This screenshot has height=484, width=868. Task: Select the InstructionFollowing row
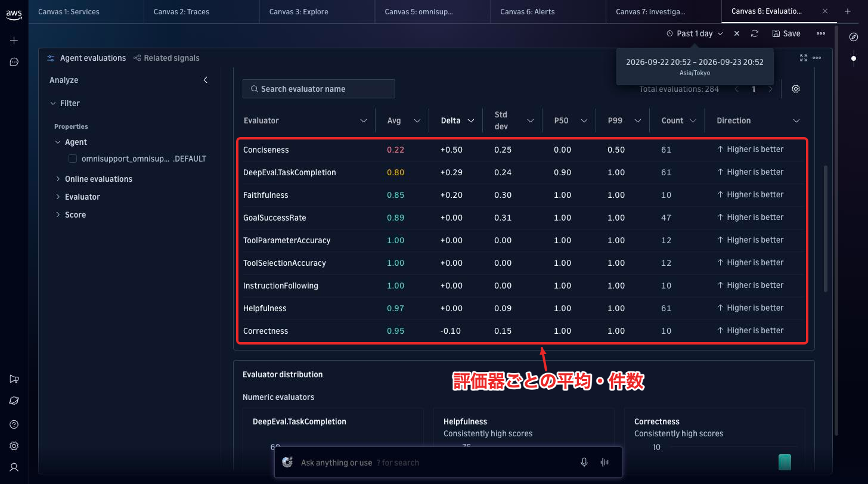click(522, 286)
